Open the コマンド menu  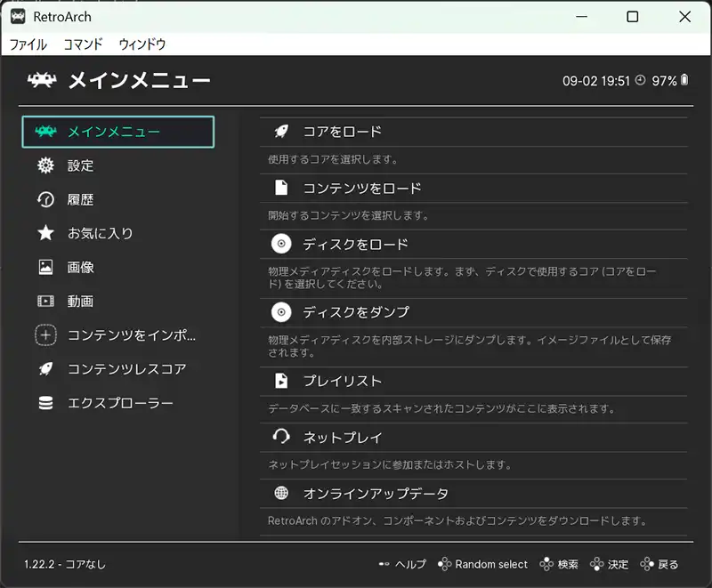pyautogui.click(x=83, y=44)
